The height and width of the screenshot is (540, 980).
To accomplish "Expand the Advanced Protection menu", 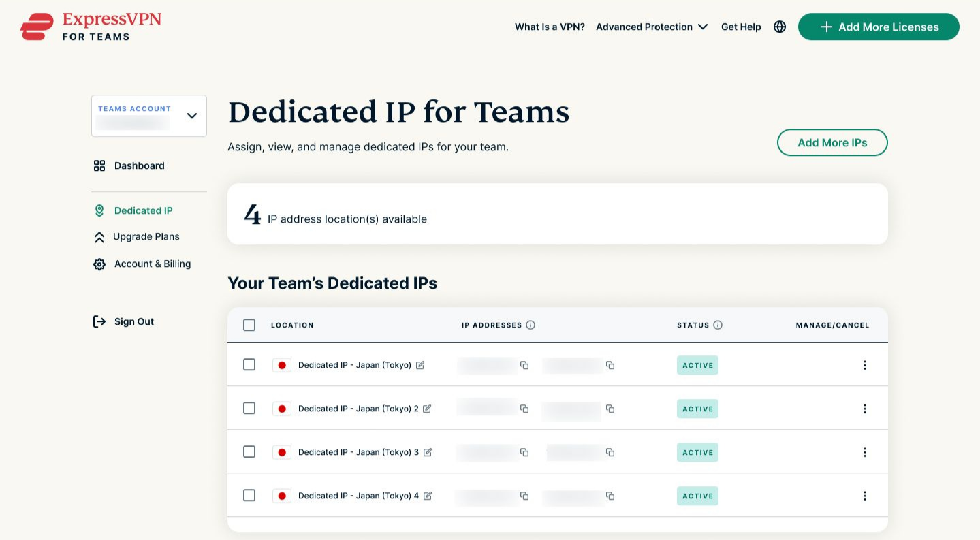I will click(x=652, y=27).
